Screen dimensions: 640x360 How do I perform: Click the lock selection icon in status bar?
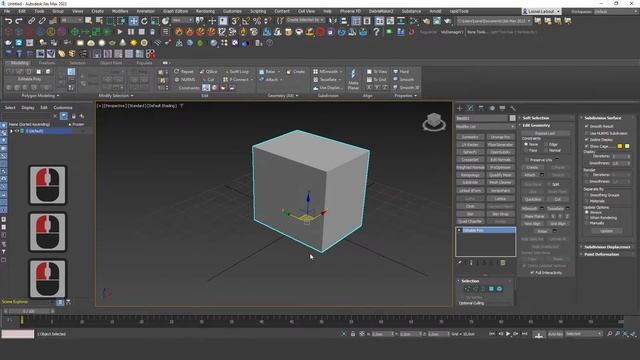353,334
